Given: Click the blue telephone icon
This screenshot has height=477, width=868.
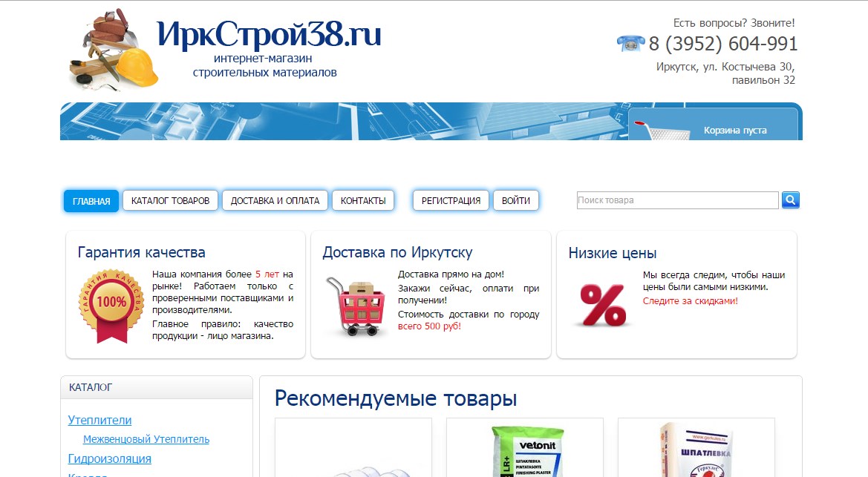Looking at the screenshot, I should [630, 44].
